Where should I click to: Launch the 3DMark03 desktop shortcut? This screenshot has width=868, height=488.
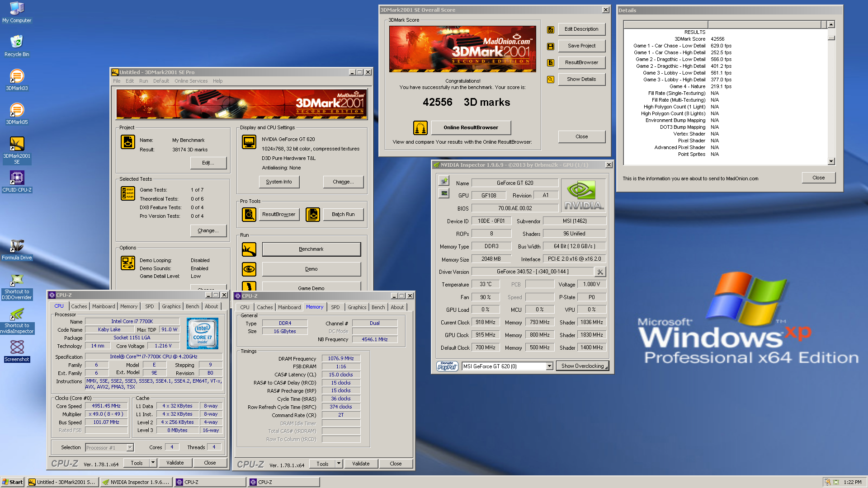(x=17, y=80)
